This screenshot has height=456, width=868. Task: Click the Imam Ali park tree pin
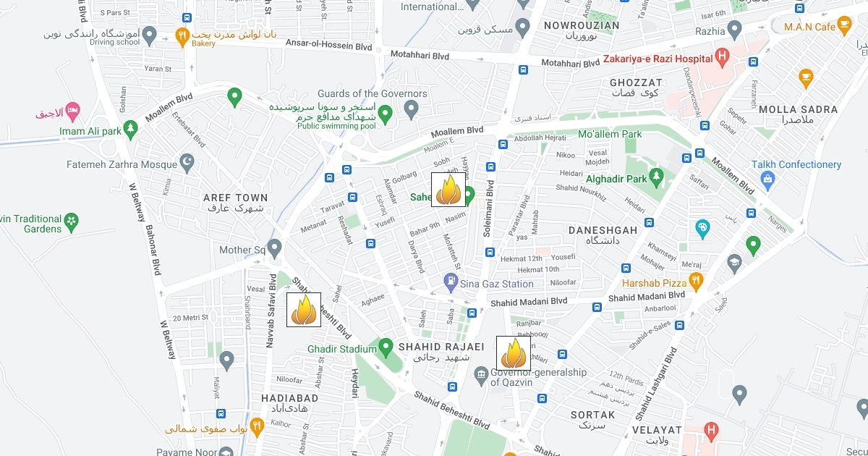pyautogui.click(x=130, y=130)
